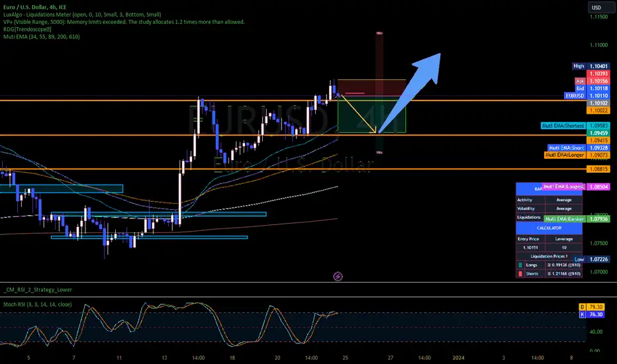Click the 40.00 level on the Stoch RSI scale
The width and height of the screenshot is (617, 364).
596,332
